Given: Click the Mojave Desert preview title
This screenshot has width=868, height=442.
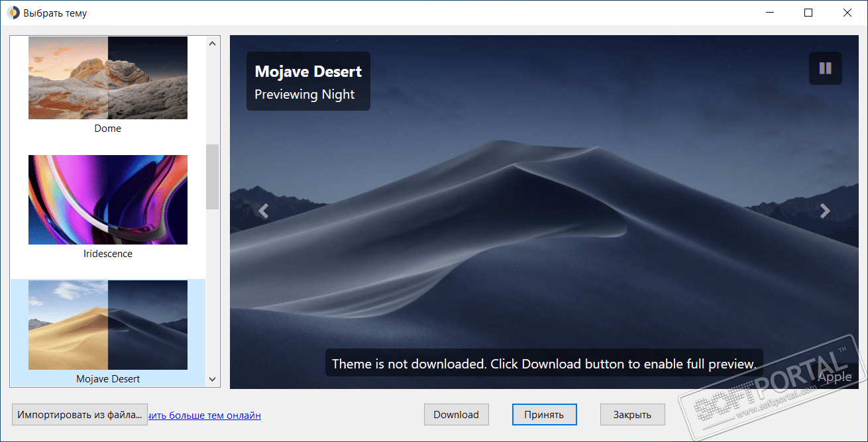Looking at the screenshot, I should 308,72.
